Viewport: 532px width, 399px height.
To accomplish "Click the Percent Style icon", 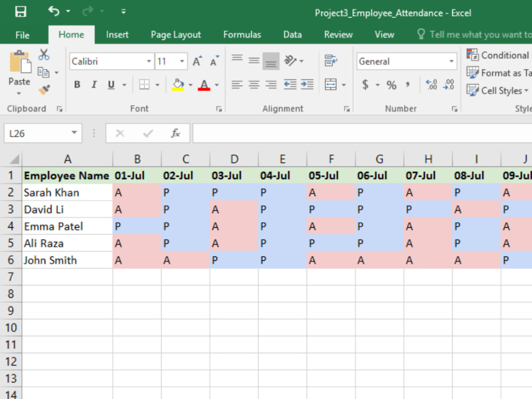I will (392, 85).
